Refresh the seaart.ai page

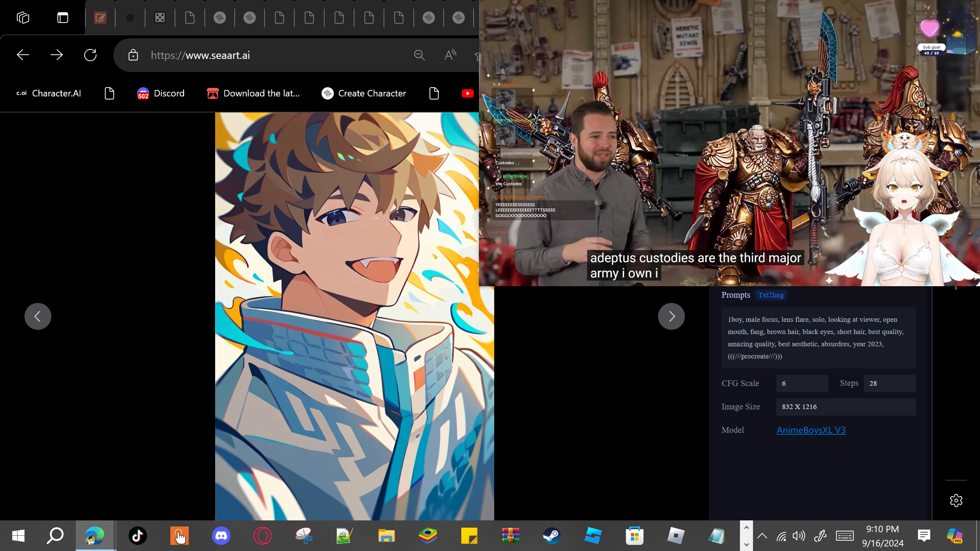[x=90, y=55]
